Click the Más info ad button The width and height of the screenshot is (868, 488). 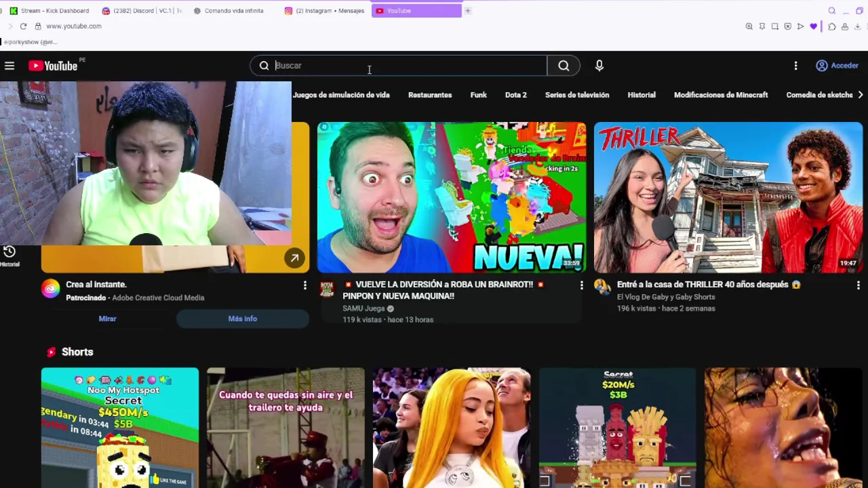pyautogui.click(x=243, y=319)
